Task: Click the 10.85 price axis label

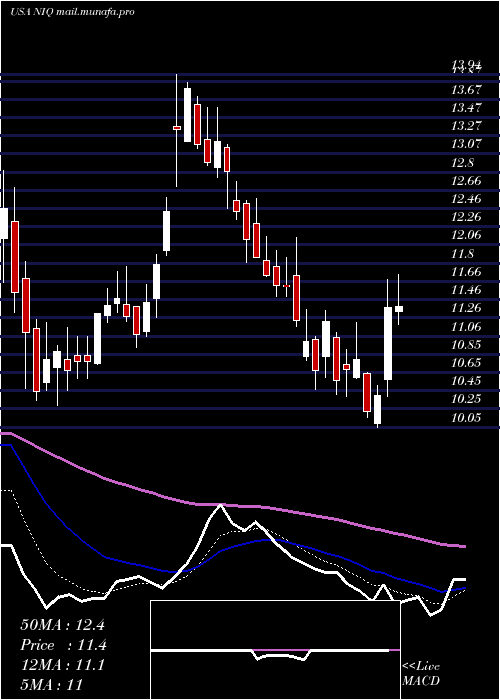Action: pos(467,345)
